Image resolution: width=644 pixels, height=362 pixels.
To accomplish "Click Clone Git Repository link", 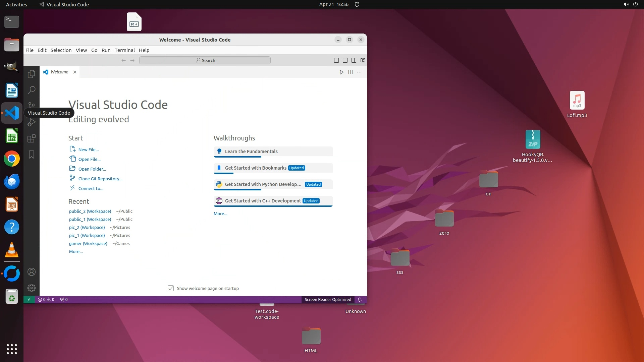I will (100, 179).
